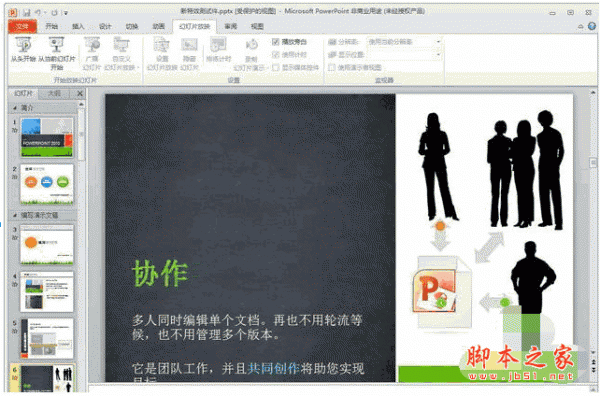Click the main editor scroll-up arrow
Screen dimensions: 600x396
pos(593,92)
